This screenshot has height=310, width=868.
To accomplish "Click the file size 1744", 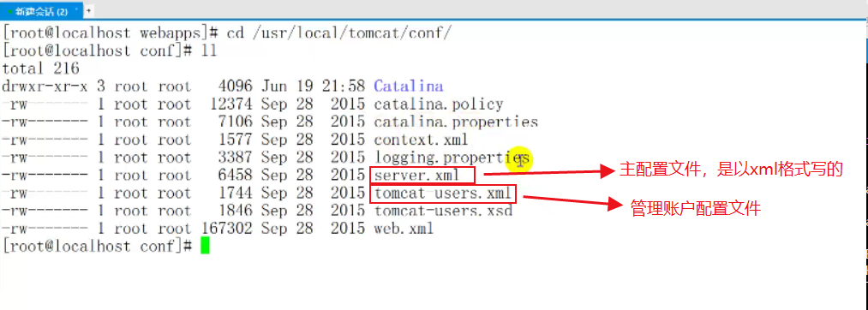I will tap(236, 194).
